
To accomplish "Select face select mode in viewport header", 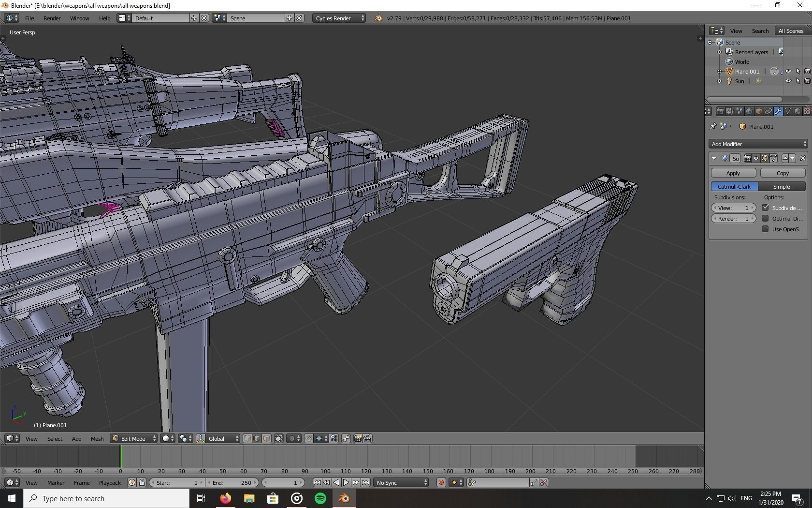I will click(x=266, y=438).
